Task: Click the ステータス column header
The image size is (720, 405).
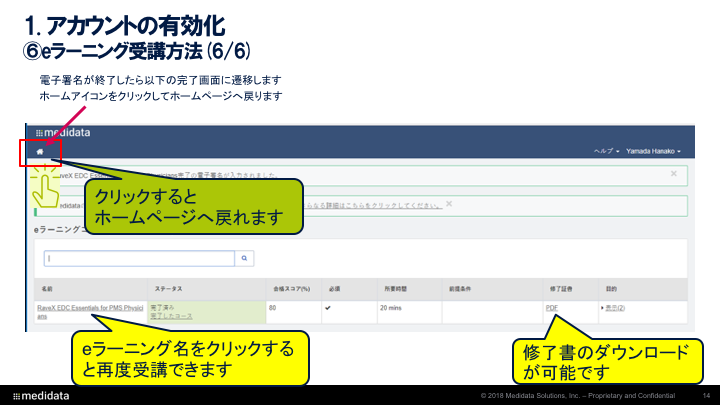Action: (x=168, y=287)
